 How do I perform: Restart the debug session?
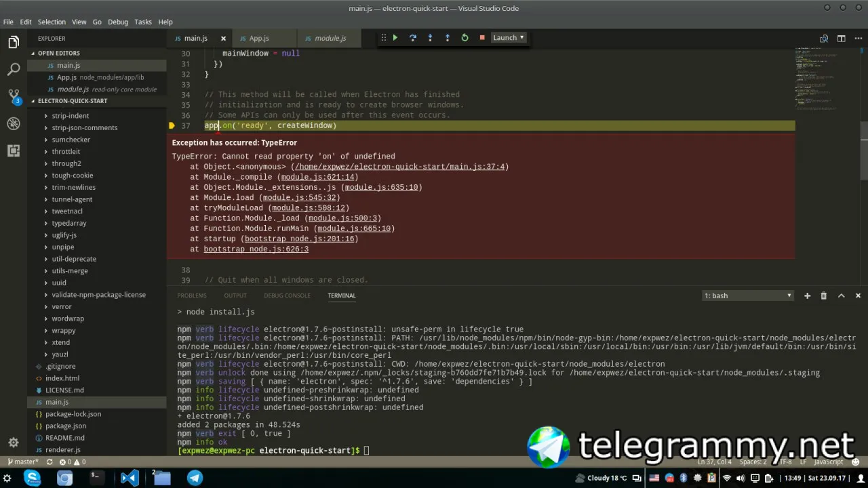point(465,38)
